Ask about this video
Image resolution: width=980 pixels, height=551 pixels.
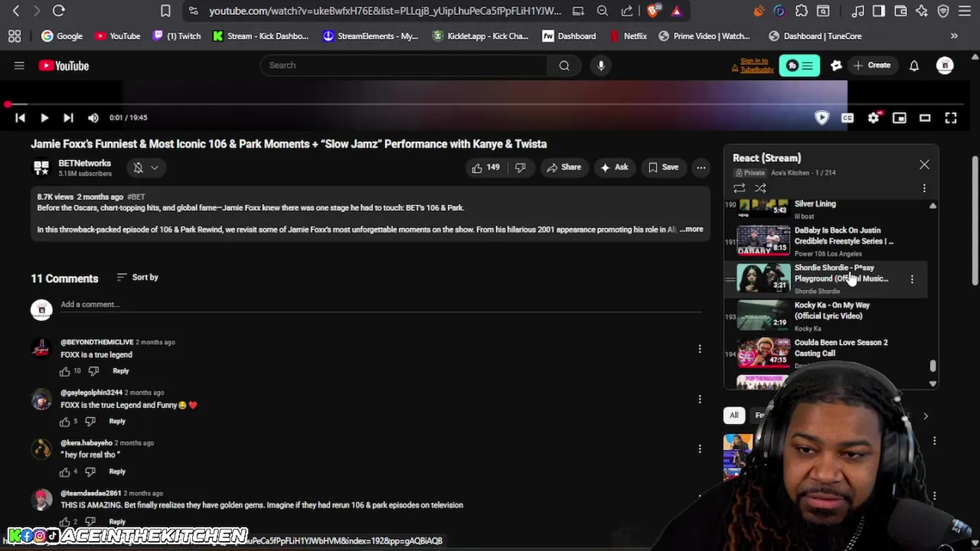click(614, 168)
